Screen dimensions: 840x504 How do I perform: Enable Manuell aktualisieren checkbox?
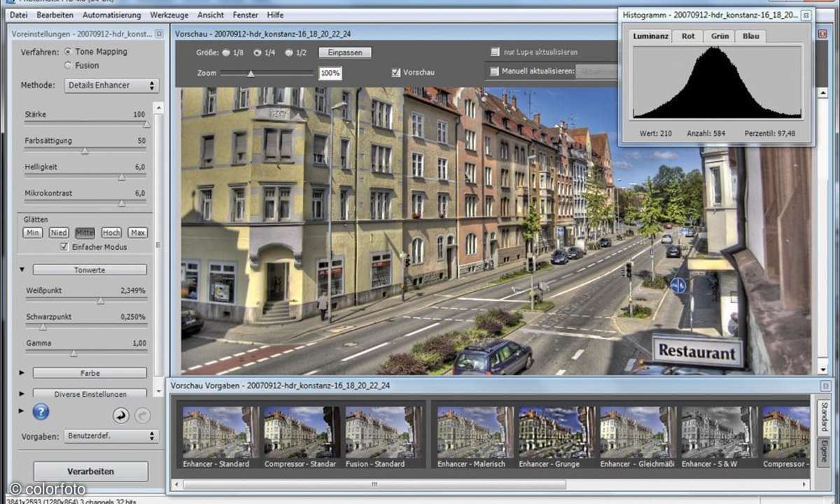[x=496, y=71]
